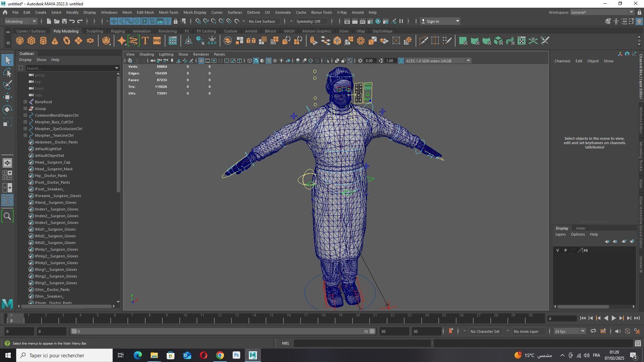Click the Set key icon in range bar

click(x=451, y=331)
